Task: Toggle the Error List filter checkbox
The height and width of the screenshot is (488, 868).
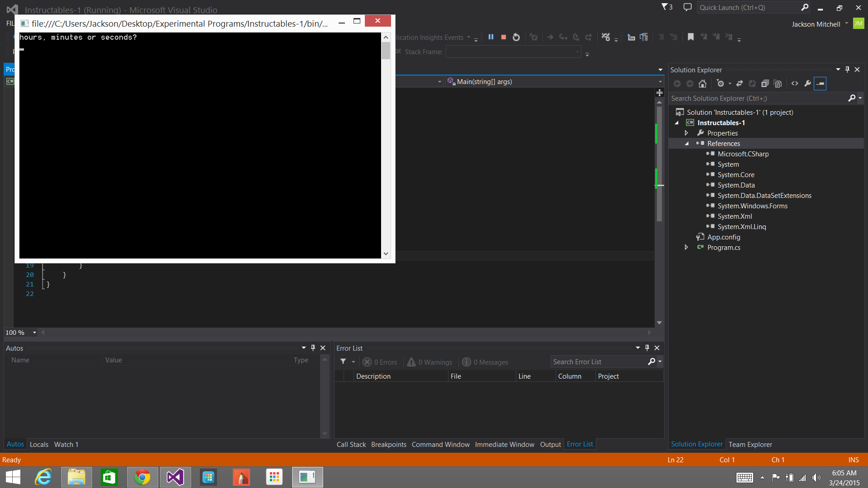Action: 343,361
